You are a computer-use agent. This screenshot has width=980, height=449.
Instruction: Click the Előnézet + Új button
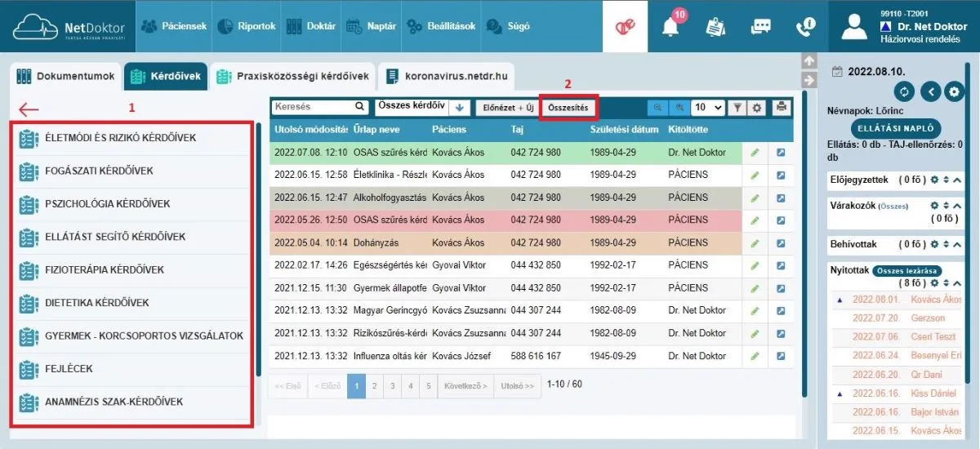point(507,107)
